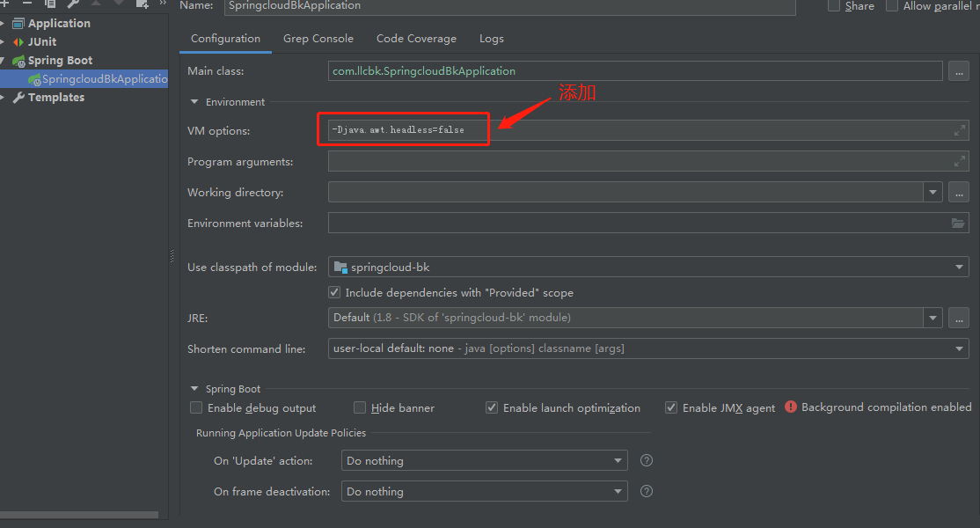Open Shorten command line dropdown
The height and width of the screenshot is (528, 980).
tap(959, 348)
